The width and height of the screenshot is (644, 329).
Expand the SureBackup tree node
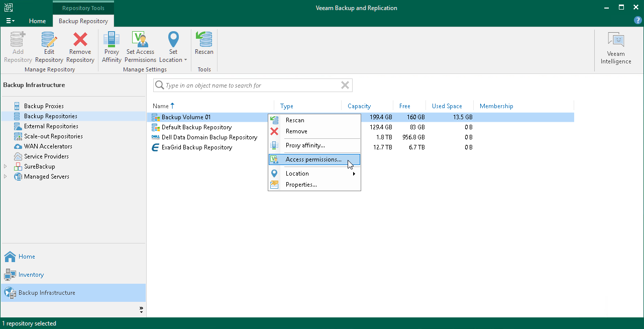coord(6,166)
